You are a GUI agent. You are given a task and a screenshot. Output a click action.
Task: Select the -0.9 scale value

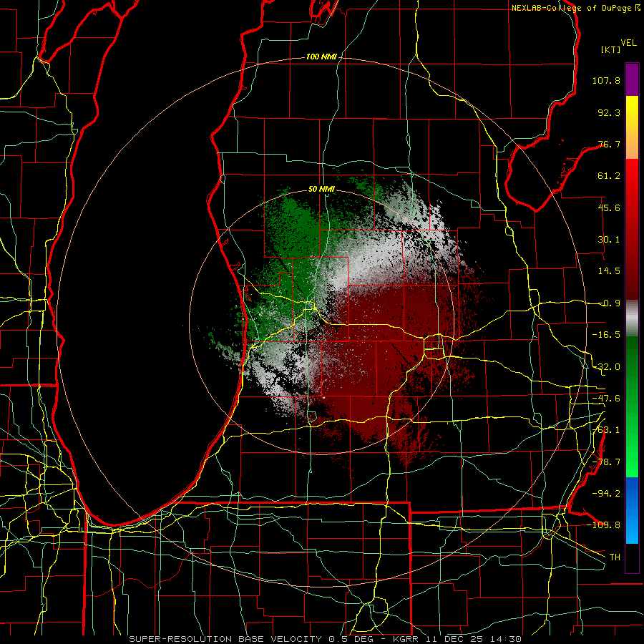coord(609,303)
